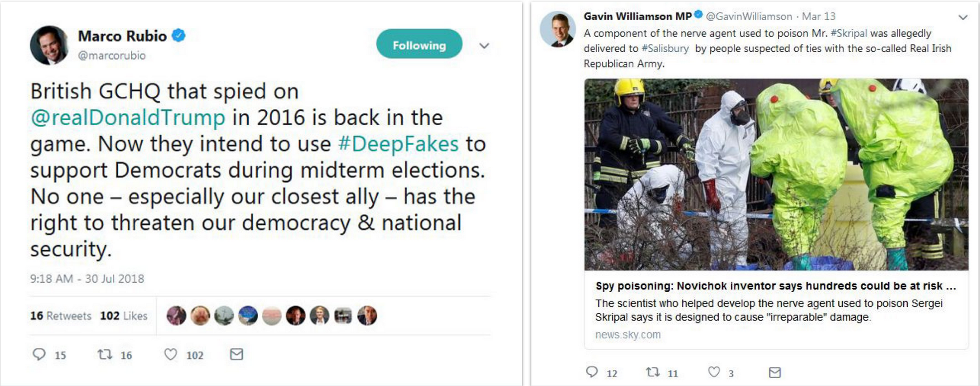Reply to Gavin Williamson's tweet
The height and width of the screenshot is (386, 980).
tap(592, 372)
